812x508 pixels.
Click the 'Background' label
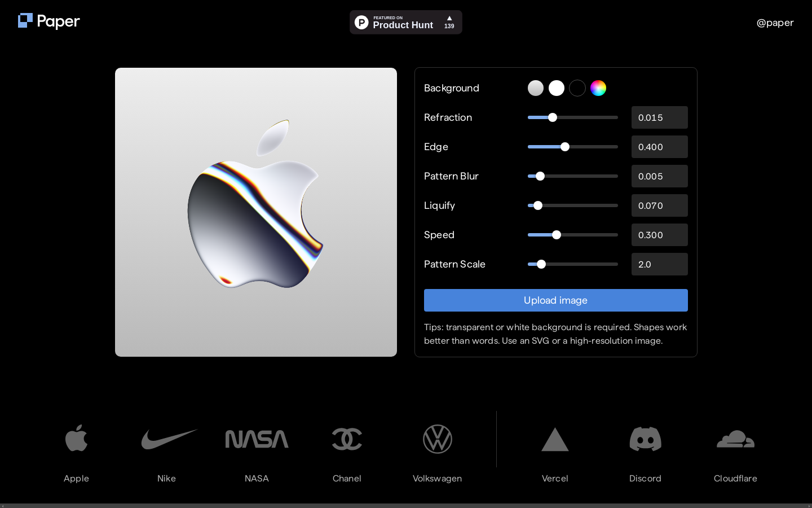[452, 88]
